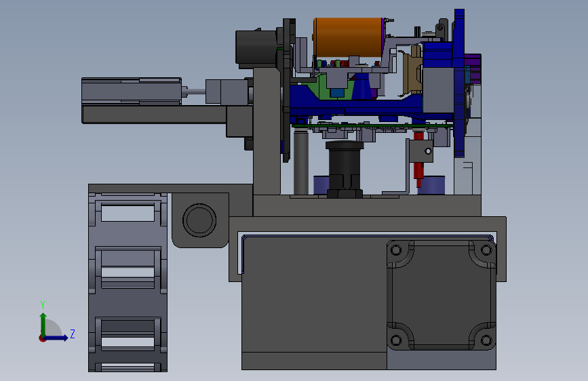Image resolution: width=588 pixels, height=381 pixels.
Task: Select the orange cylindrical component at top
Action: [348, 37]
